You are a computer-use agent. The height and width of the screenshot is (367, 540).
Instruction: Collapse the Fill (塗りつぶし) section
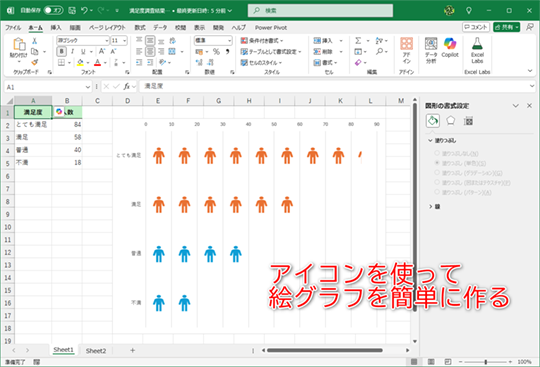pyautogui.click(x=430, y=140)
